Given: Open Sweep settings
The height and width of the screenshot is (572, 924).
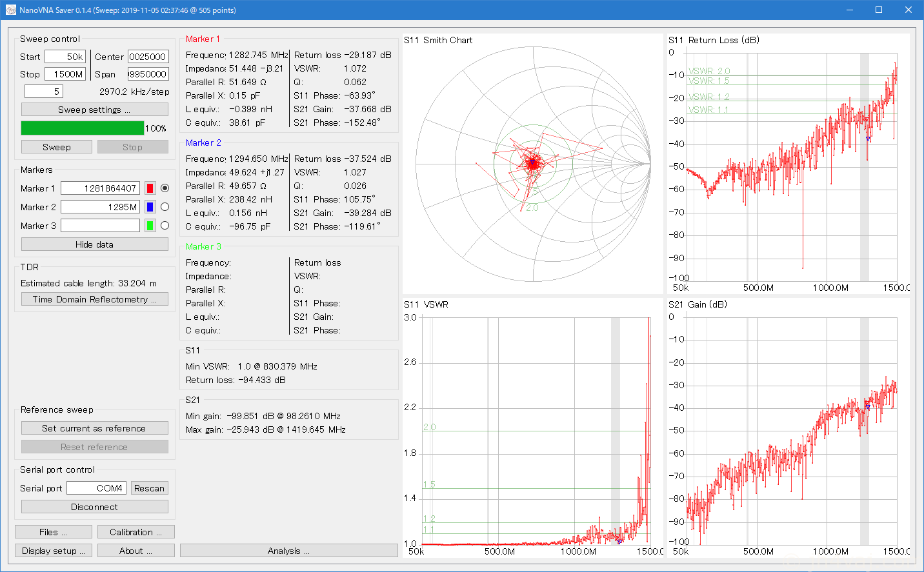Looking at the screenshot, I should [94, 110].
